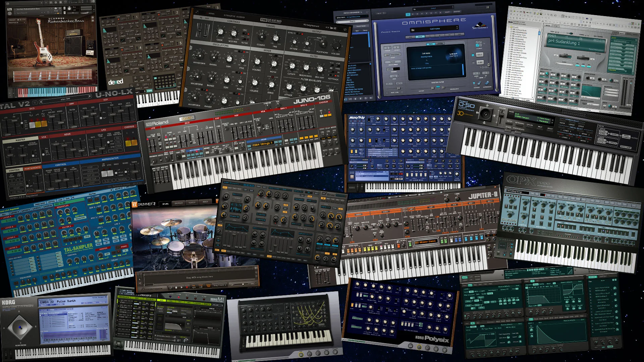The image size is (644, 362).
Task: Select the arrow pointer tool in EZdrummer song track
Action: tap(140, 279)
